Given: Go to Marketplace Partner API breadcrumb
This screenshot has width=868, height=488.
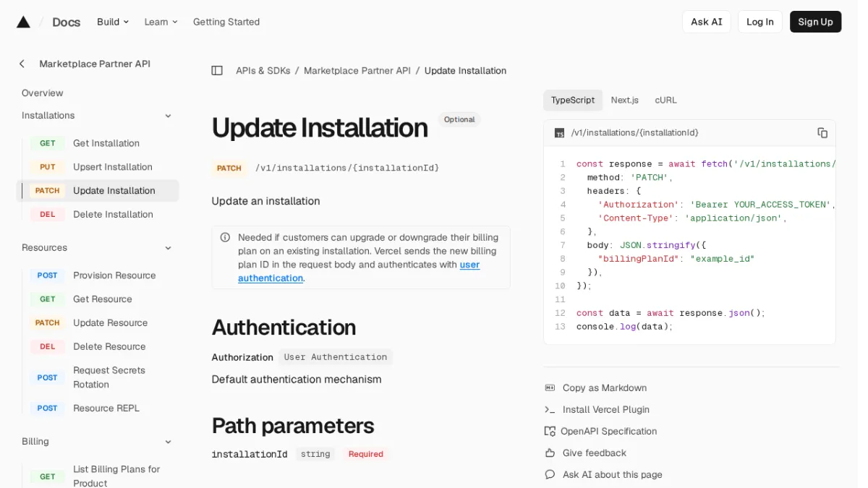Looking at the screenshot, I should (x=357, y=70).
